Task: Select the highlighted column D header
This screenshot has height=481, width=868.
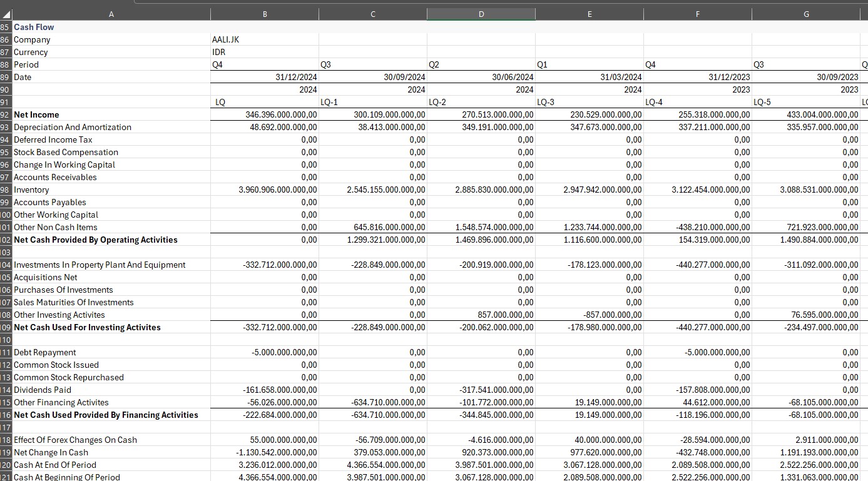Action: point(481,14)
